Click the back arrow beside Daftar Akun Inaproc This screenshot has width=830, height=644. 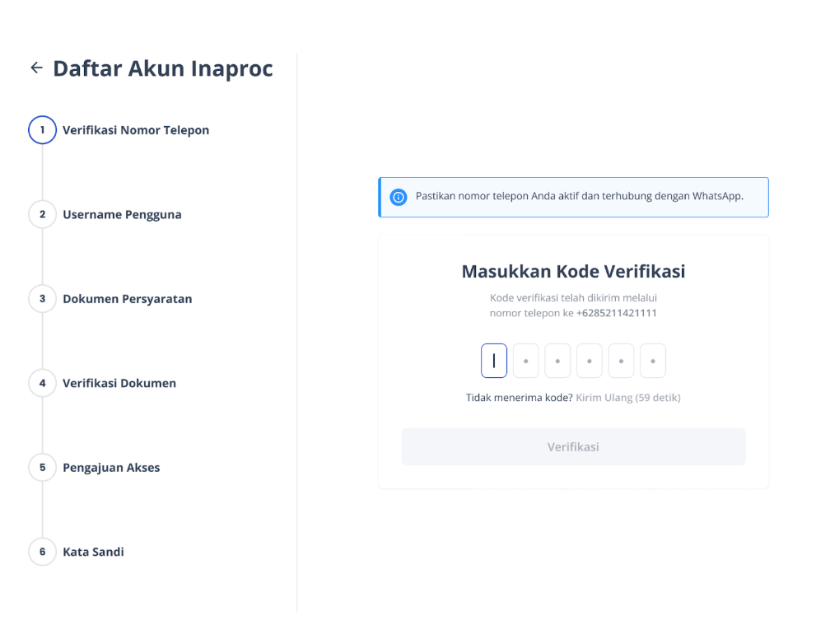point(36,68)
